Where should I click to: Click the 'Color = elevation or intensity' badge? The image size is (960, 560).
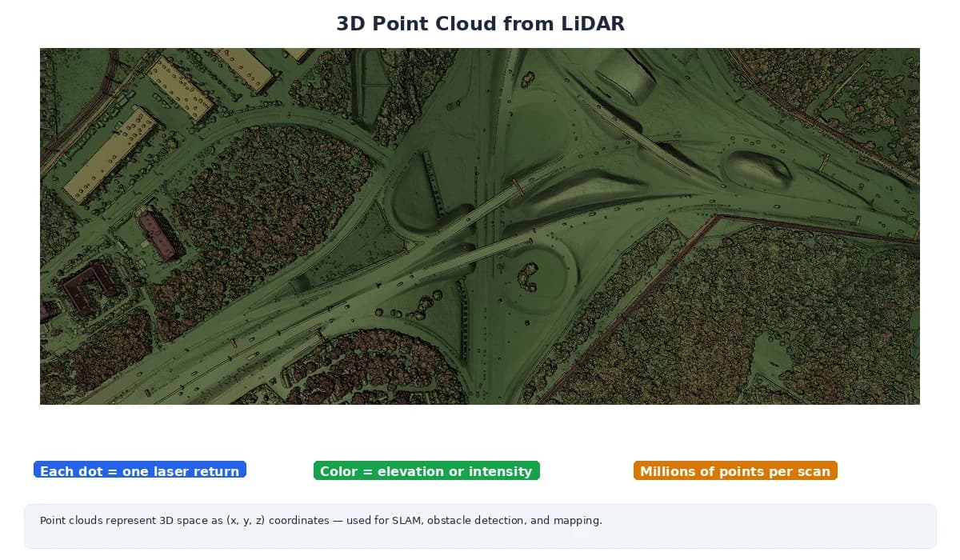(x=426, y=471)
